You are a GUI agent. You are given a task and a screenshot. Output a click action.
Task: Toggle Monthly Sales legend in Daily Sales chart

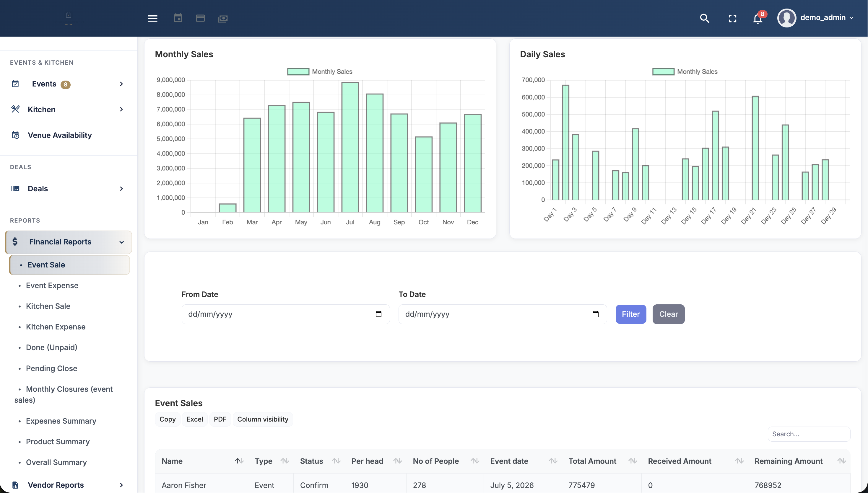(685, 71)
